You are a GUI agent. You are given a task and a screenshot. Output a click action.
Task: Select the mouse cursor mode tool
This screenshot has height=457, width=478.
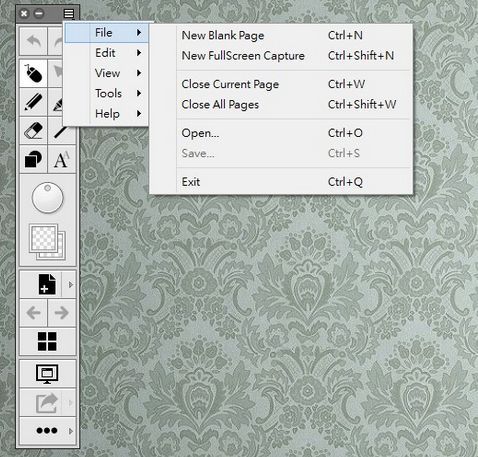tap(33, 73)
